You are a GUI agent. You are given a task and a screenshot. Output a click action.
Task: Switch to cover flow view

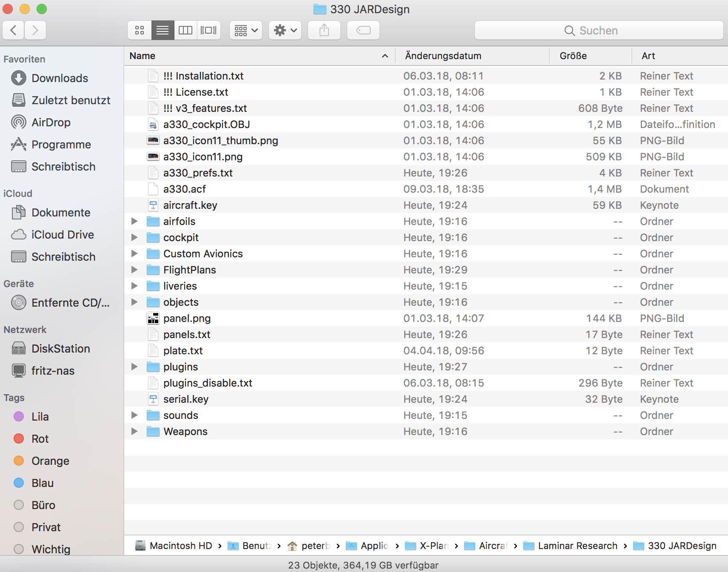208,30
